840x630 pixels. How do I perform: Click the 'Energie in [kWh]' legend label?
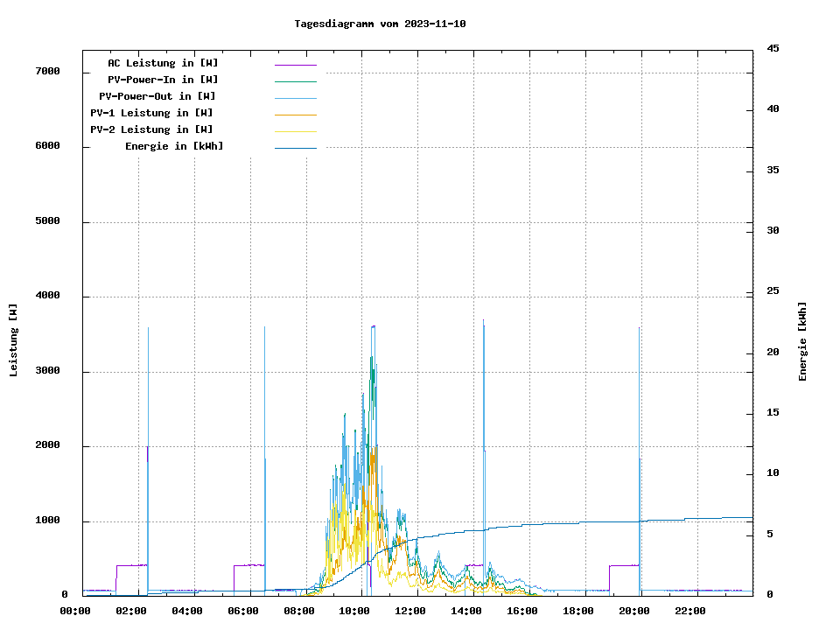click(174, 146)
